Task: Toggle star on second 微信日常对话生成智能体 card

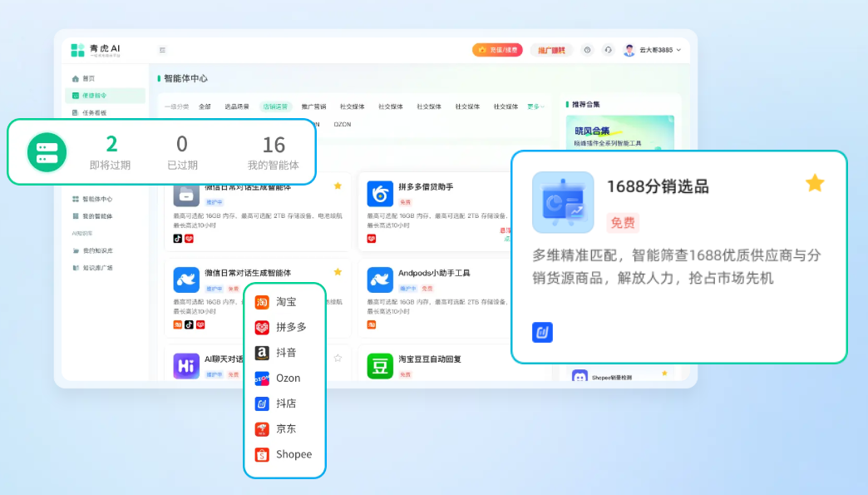Action: pyautogui.click(x=338, y=272)
